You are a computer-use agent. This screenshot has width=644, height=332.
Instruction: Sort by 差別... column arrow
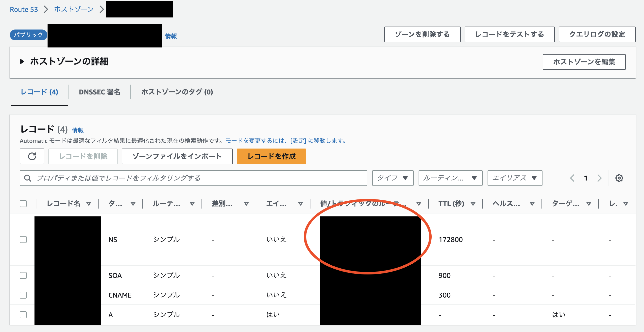(247, 204)
